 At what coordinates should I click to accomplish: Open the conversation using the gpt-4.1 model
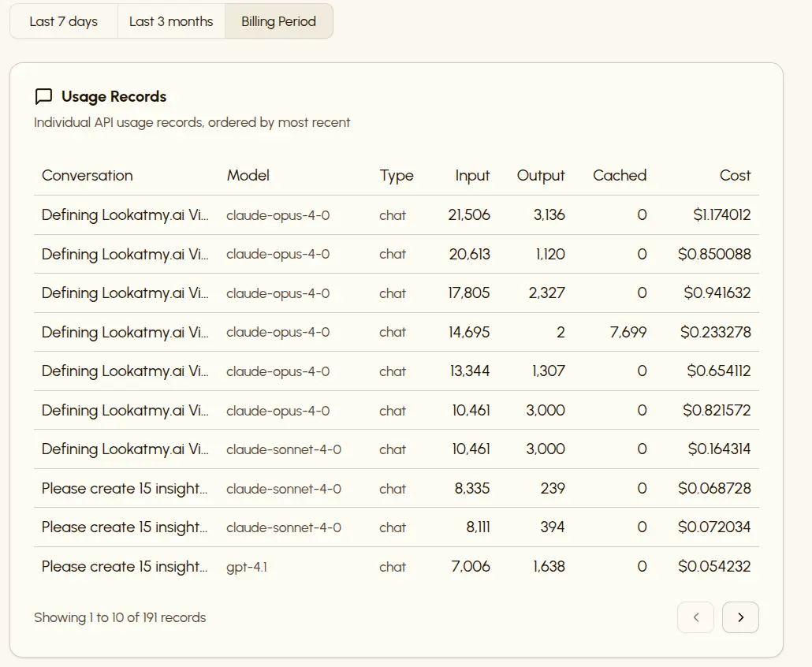(125, 567)
